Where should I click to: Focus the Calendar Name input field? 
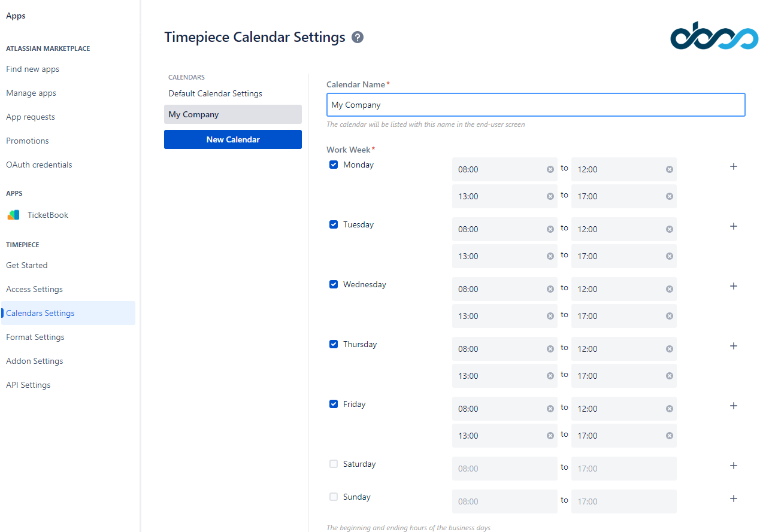[x=535, y=104]
